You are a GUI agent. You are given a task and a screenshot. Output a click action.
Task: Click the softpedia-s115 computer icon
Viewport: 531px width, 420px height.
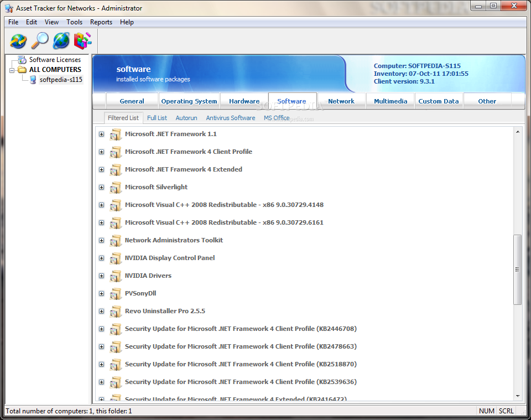pos(33,80)
